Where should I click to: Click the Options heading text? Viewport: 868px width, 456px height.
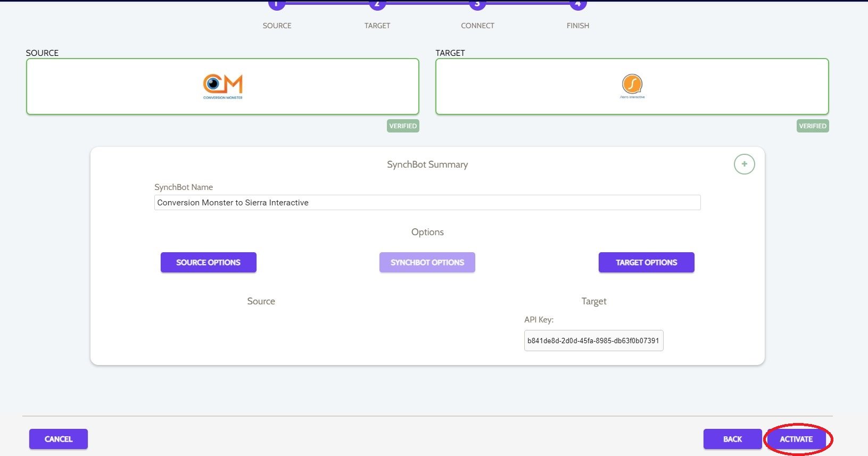tap(427, 232)
